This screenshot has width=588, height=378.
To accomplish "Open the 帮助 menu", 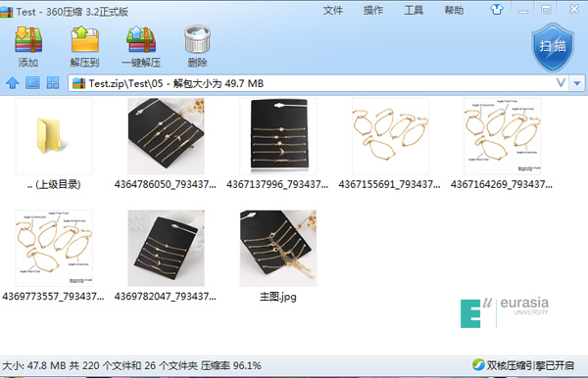I will coord(454,11).
